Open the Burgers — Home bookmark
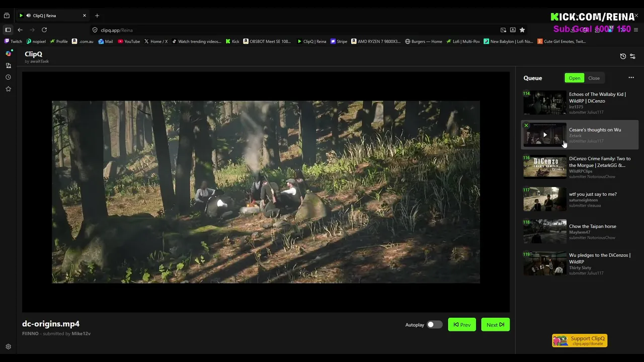The image size is (644, 362). [x=424, y=41]
